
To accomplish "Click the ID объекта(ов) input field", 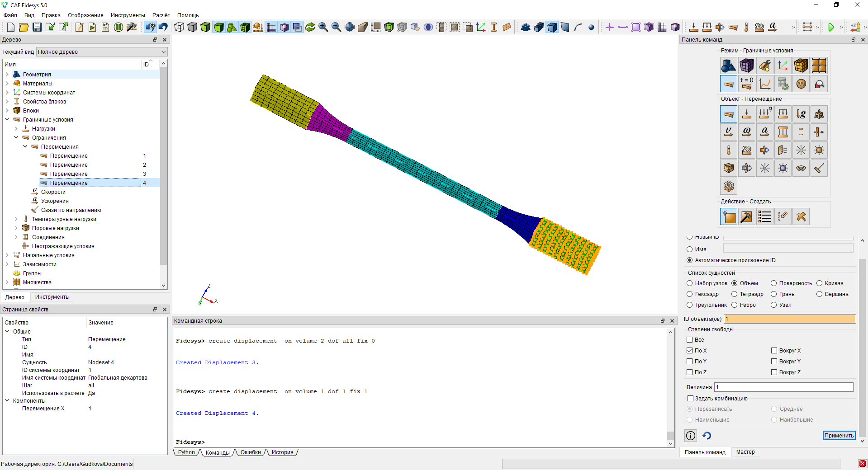I will [x=790, y=319].
